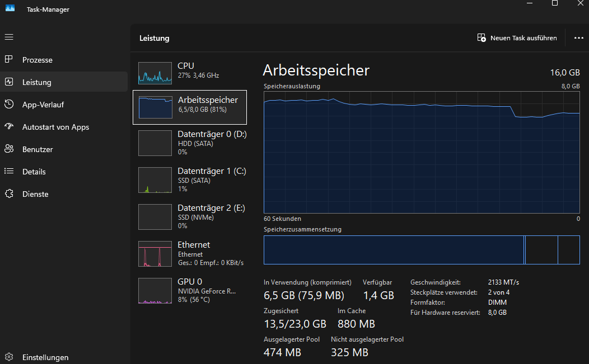This screenshot has width=589, height=364.
Task: Click the Einstellungen gear icon
Action: (9, 357)
